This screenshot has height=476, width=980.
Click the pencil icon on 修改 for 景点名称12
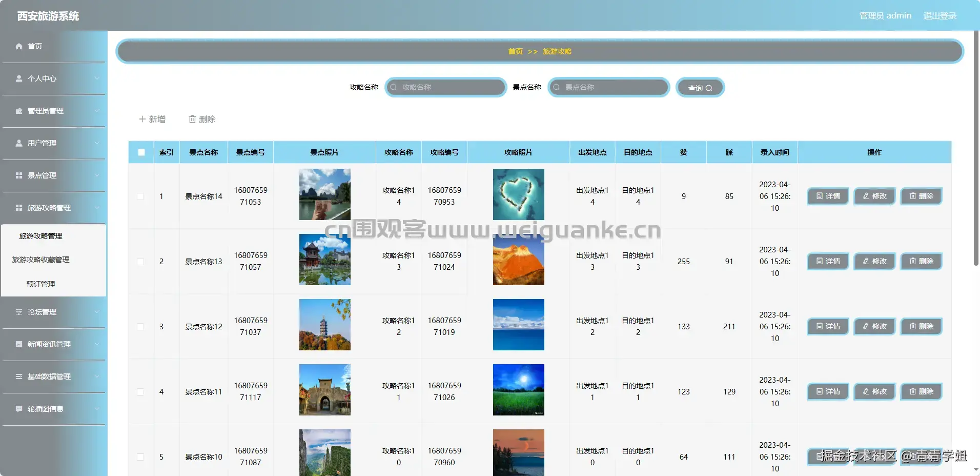tap(866, 326)
